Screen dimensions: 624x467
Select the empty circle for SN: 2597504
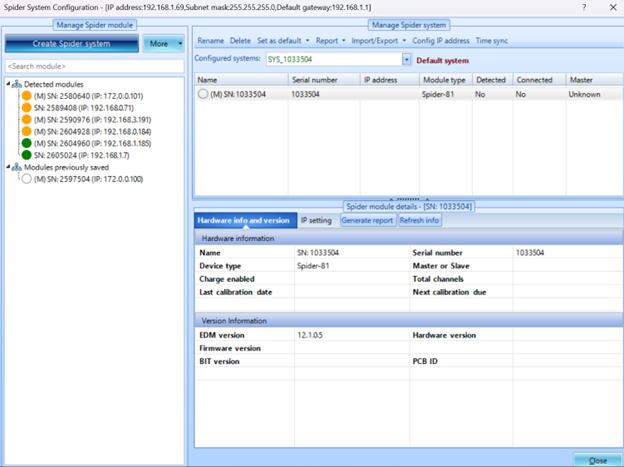tap(27, 179)
